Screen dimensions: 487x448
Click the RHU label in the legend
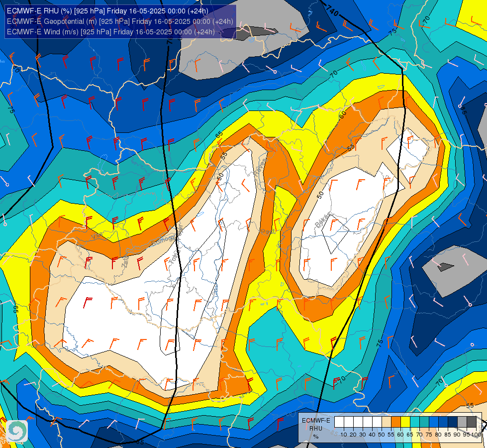(316, 429)
